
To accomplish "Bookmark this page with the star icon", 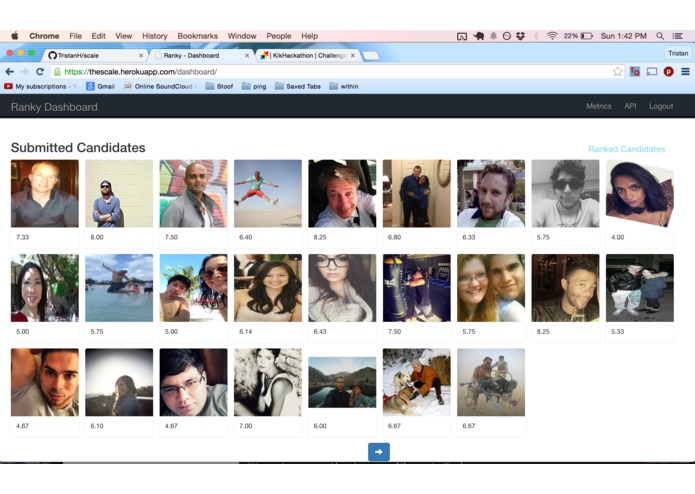I will [x=617, y=71].
